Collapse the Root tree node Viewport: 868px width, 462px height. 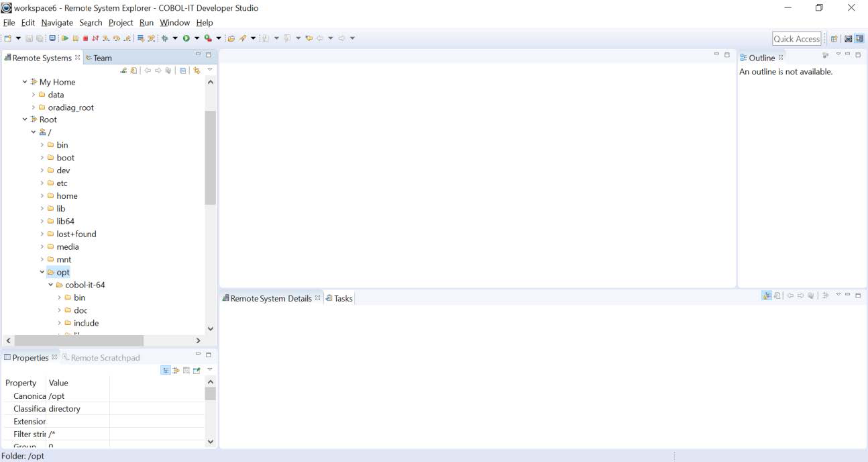pyautogui.click(x=25, y=120)
